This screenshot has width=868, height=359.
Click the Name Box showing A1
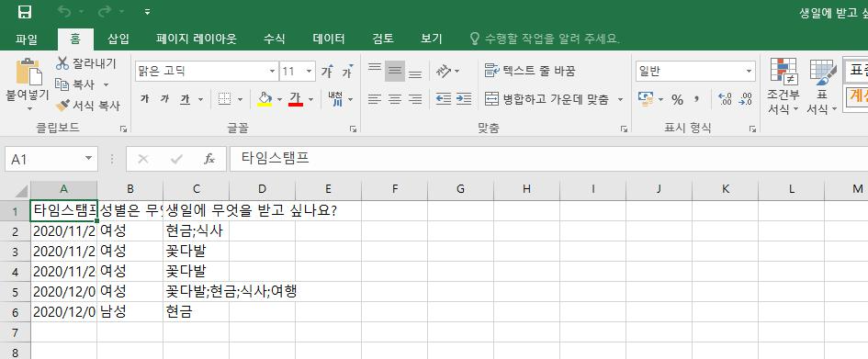coord(51,160)
